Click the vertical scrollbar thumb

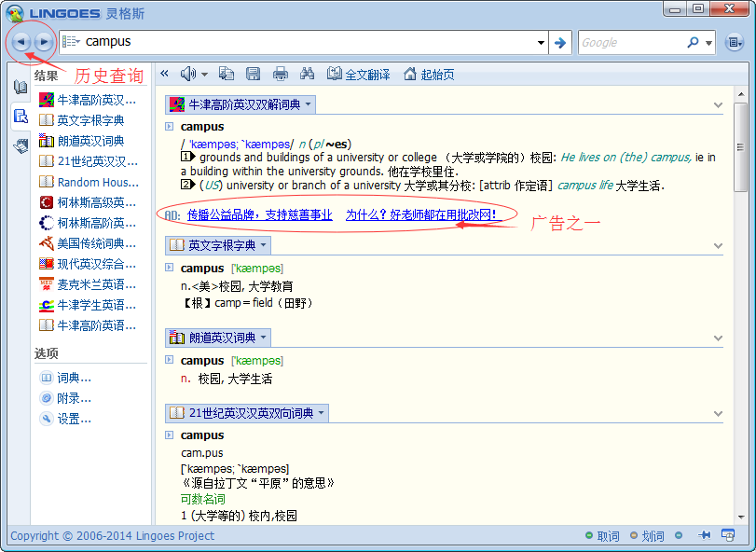click(740, 147)
